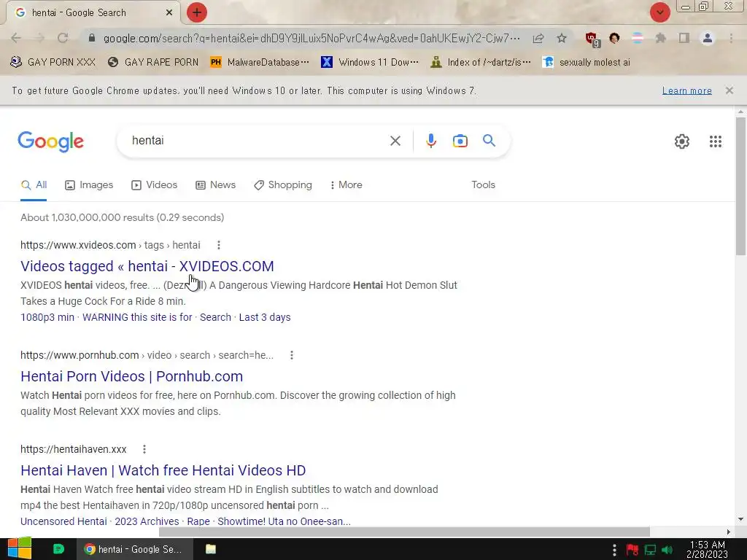
Task: Switch to the Images tab
Action: pos(89,184)
